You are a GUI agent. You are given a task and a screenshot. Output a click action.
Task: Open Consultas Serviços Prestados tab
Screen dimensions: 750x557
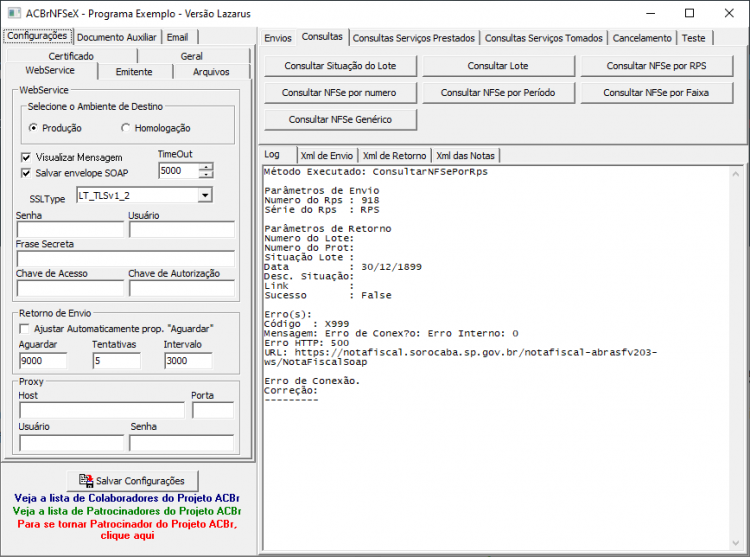point(414,38)
